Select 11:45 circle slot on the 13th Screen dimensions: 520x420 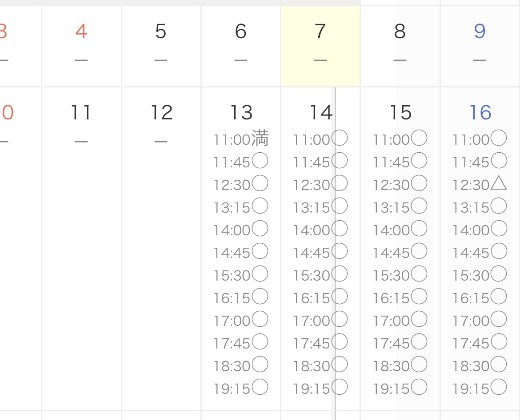[260, 161]
